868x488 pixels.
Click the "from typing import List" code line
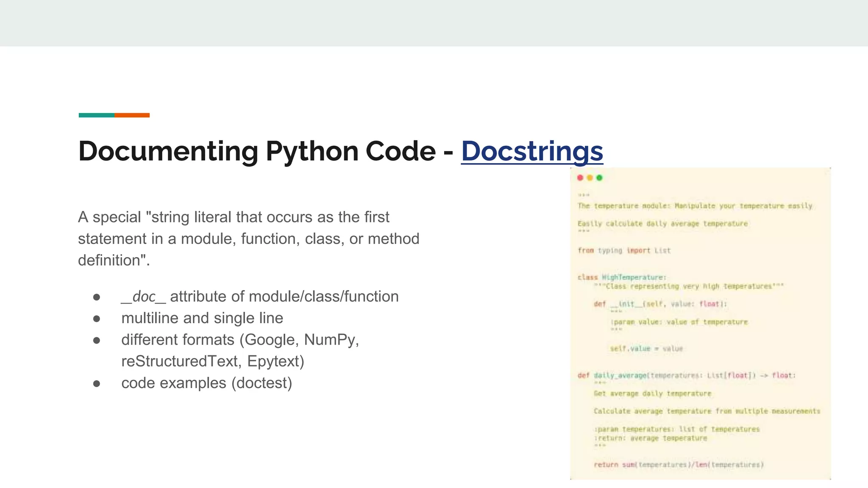tap(624, 250)
